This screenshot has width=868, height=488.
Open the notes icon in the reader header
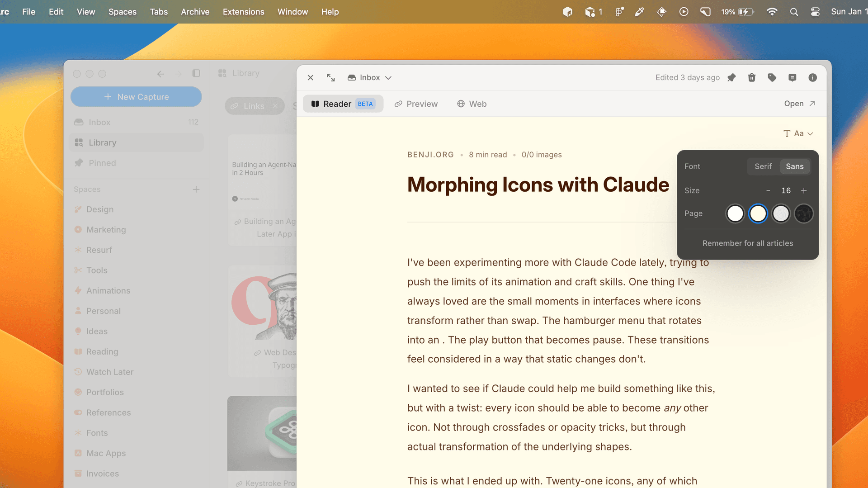[792, 78]
